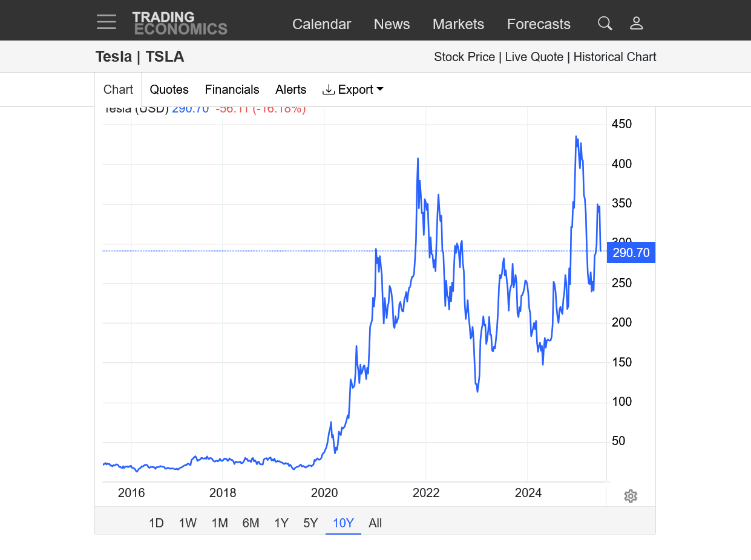Image resolution: width=751 pixels, height=560 pixels.
Task: Open the Financials tab
Action: (x=232, y=90)
